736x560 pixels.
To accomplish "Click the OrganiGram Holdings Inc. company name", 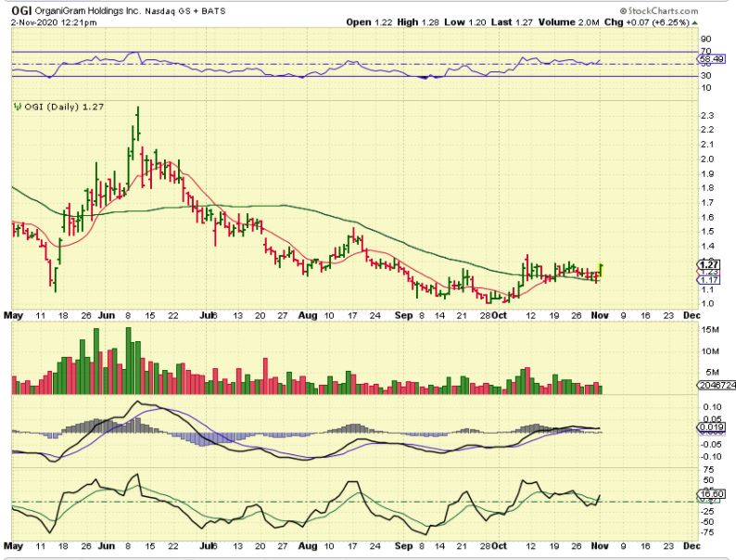I will pyautogui.click(x=87, y=10).
